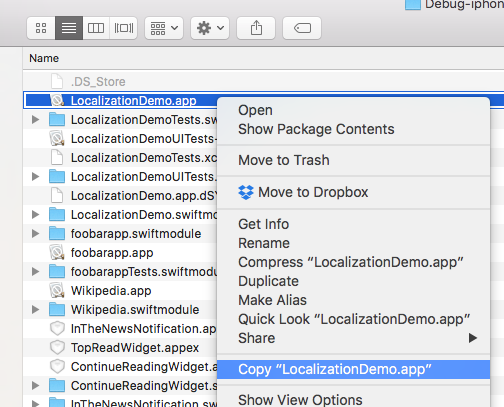
Task: Choose Make Alias
Action: coord(353,300)
